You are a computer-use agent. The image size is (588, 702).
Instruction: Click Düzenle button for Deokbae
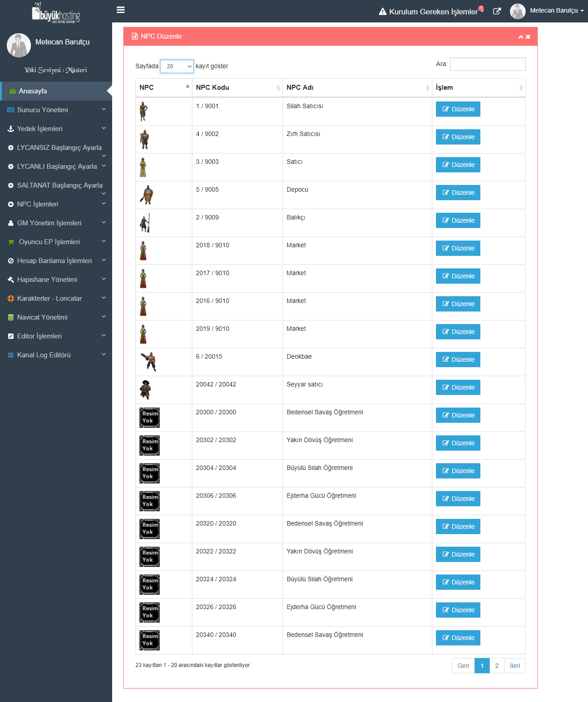pyautogui.click(x=458, y=360)
